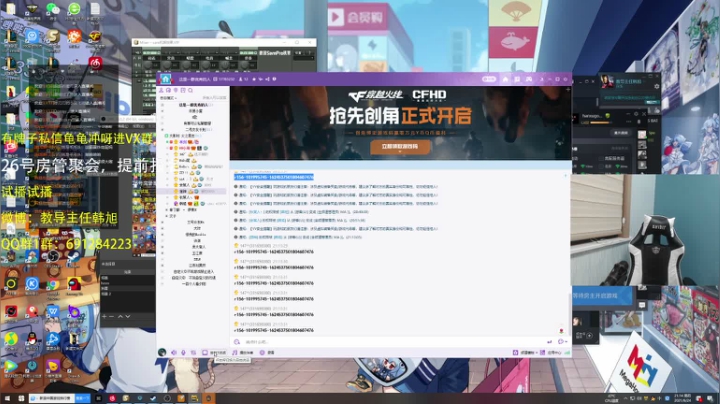Toggle the microphone icon in YY bottom bar
This screenshot has width=720, height=404.
click(183, 353)
